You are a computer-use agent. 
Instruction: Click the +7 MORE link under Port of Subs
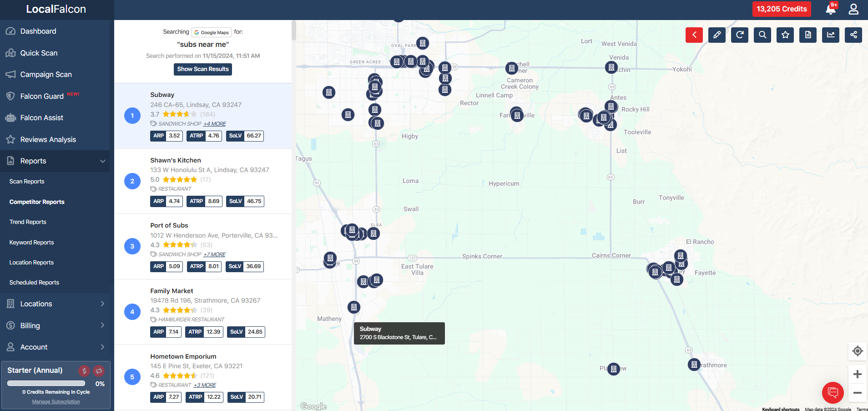[x=214, y=254]
